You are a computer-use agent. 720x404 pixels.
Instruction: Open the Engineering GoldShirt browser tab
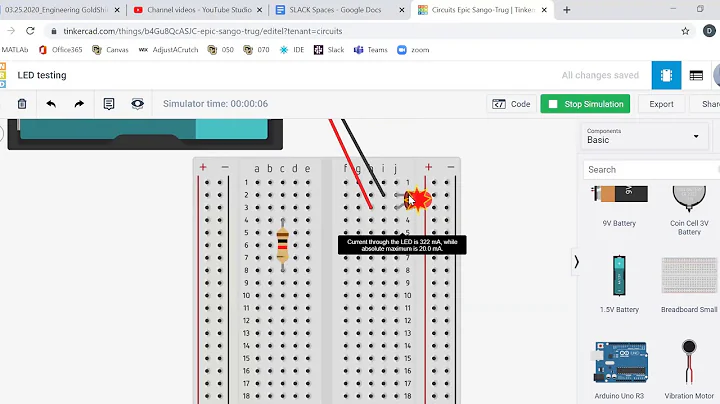(x=56, y=10)
